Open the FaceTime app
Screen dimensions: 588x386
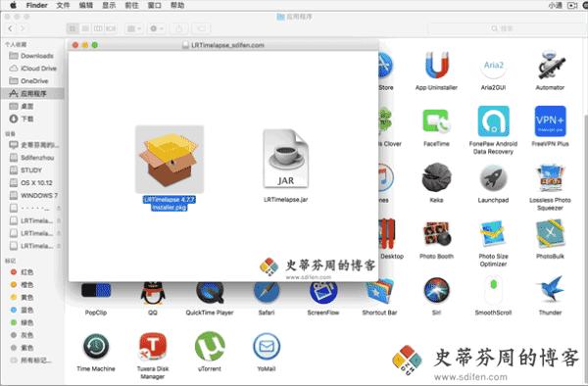(436, 121)
